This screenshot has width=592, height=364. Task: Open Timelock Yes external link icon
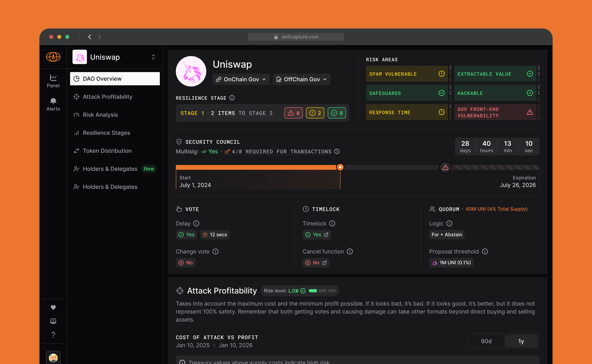pos(326,235)
